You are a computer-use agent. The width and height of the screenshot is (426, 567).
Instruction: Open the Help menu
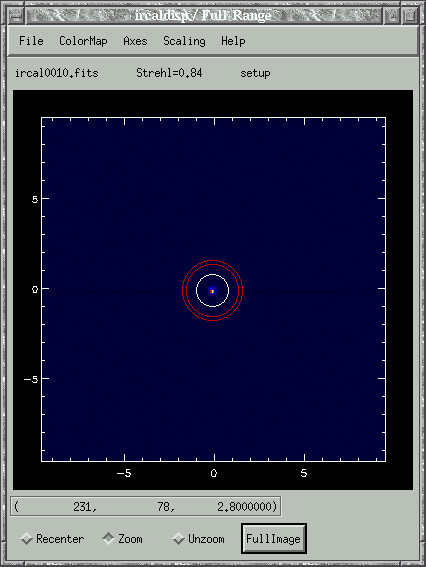[233, 41]
